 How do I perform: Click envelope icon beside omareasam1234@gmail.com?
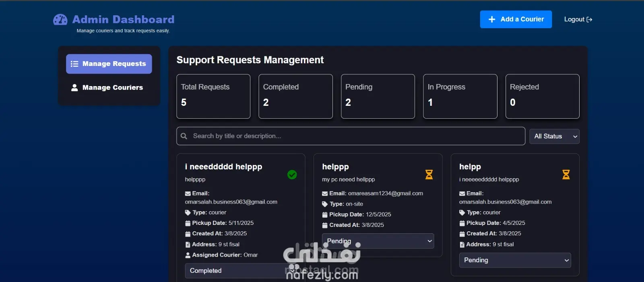coord(325,193)
